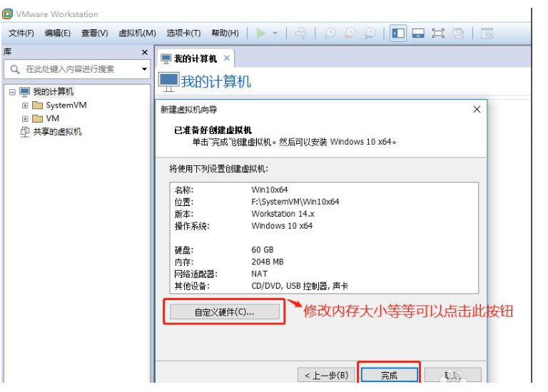
Task: Select 我的计算机 in the library tree
Action: coord(53,92)
